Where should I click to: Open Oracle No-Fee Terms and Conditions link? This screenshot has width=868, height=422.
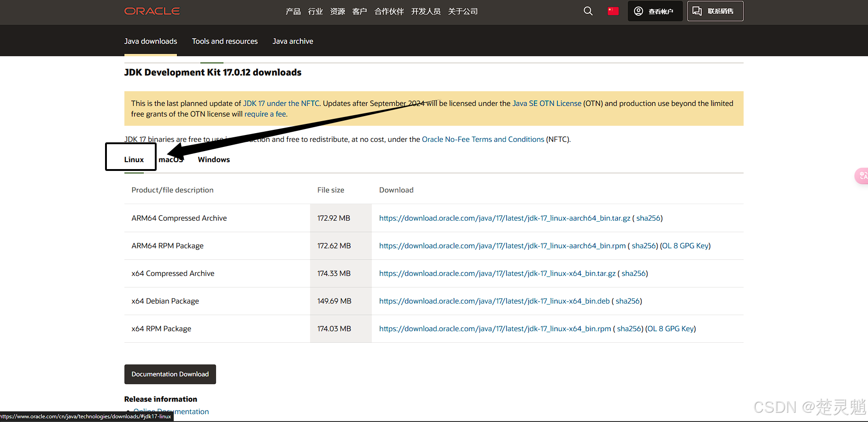click(x=483, y=139)
